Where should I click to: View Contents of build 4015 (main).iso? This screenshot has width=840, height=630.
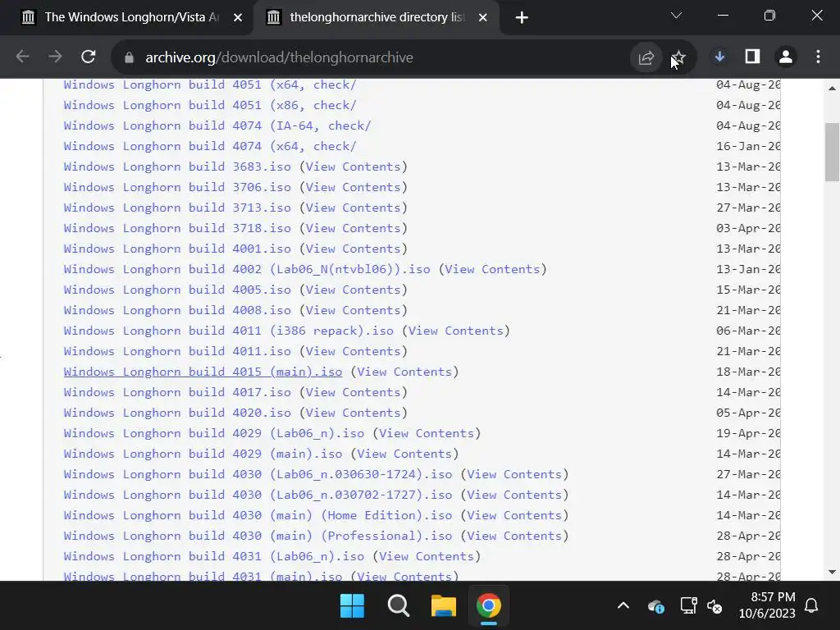[x=404, y=372]
